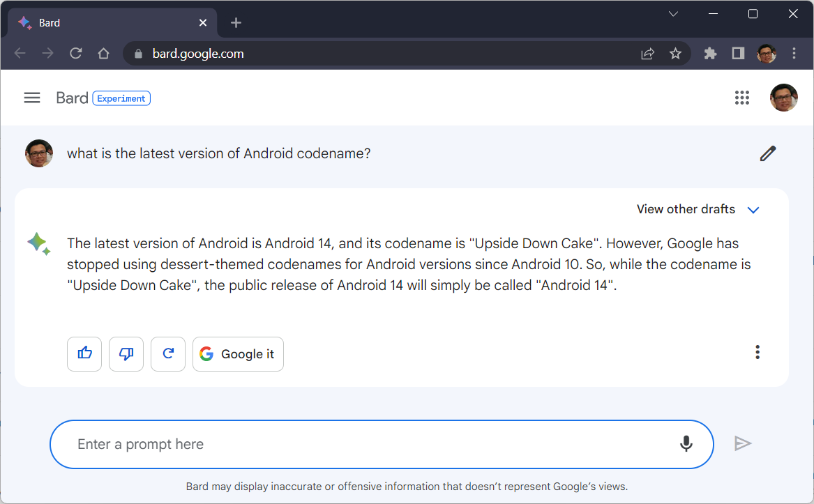
Task: Open the Google account profile picture
Action: [783, 98]
